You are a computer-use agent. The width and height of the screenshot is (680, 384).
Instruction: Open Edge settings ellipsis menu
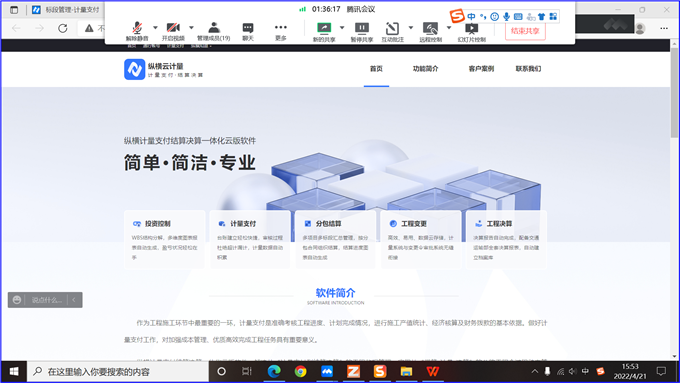pos(664,28)
